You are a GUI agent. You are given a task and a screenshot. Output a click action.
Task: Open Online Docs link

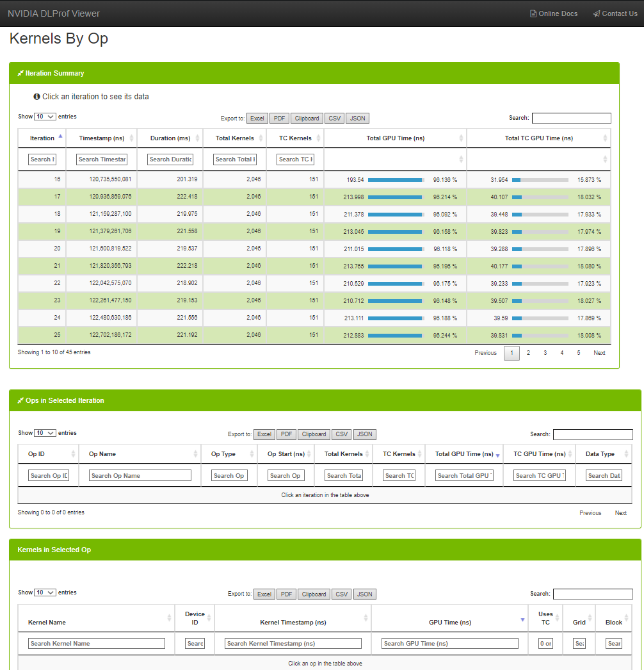pyautogui.click(x=554, y=13)
